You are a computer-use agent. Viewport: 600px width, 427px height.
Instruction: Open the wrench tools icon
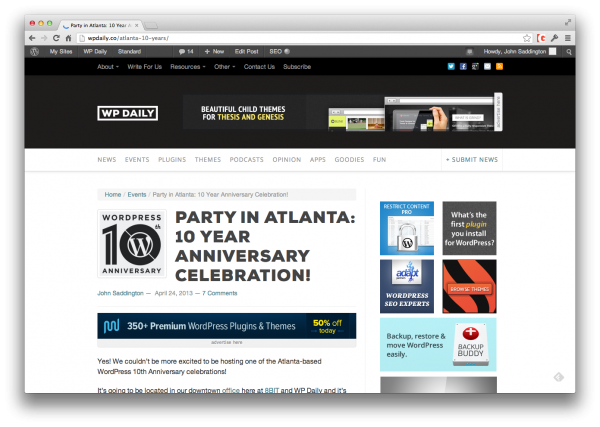(x=554, y=38)
